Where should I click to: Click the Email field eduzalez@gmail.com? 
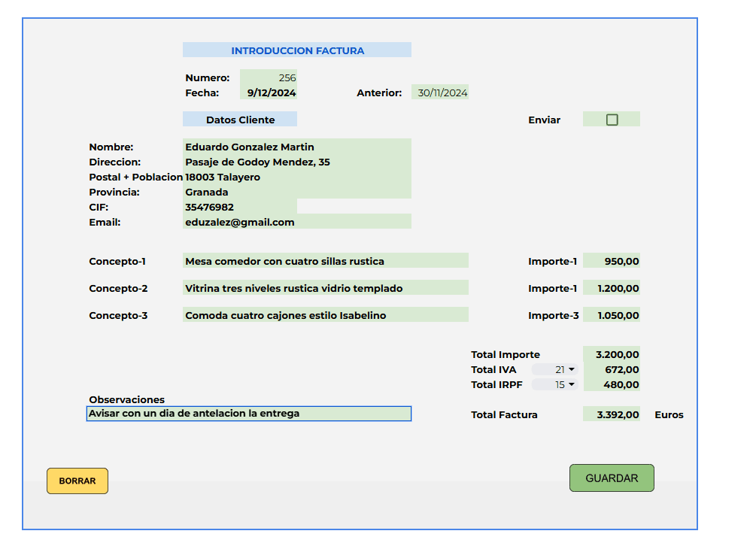[297, 222]
